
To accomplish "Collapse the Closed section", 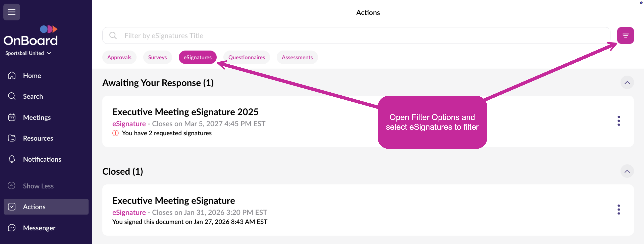I will (627, 171).
